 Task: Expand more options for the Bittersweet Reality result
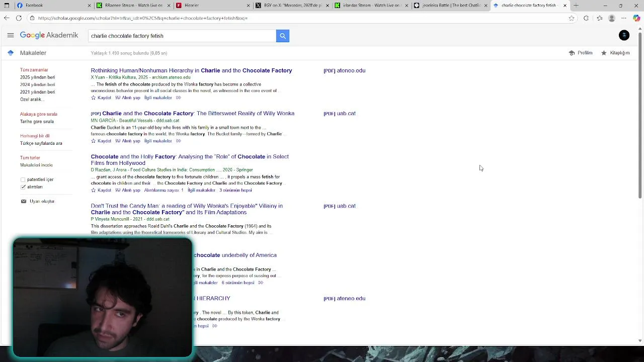(178, 141)
